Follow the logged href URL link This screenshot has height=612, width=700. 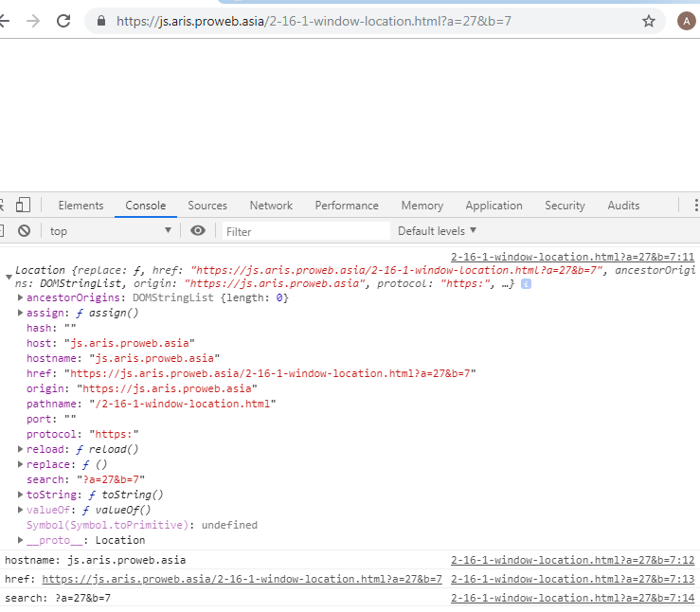pyautogui.click(x=242, y=579)
